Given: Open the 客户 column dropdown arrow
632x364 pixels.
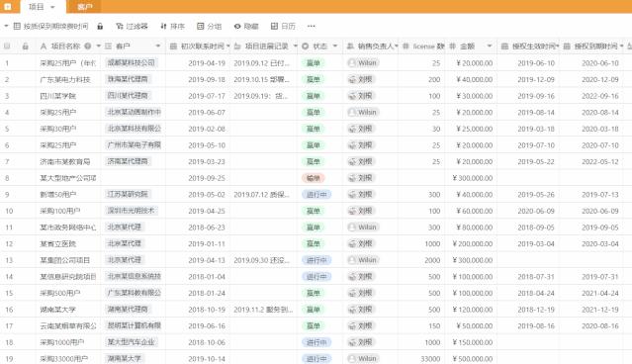Looking at the screenshot, I should point(158,46).
